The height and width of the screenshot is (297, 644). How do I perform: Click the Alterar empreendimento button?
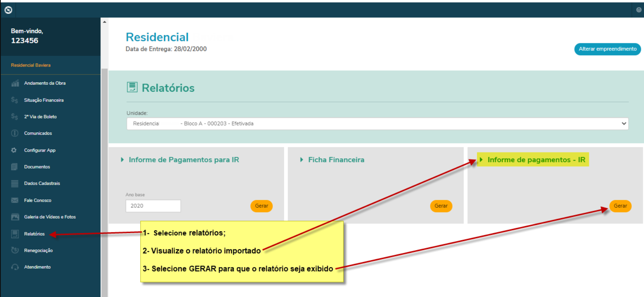pyautogui.click(x=607, y=49)
